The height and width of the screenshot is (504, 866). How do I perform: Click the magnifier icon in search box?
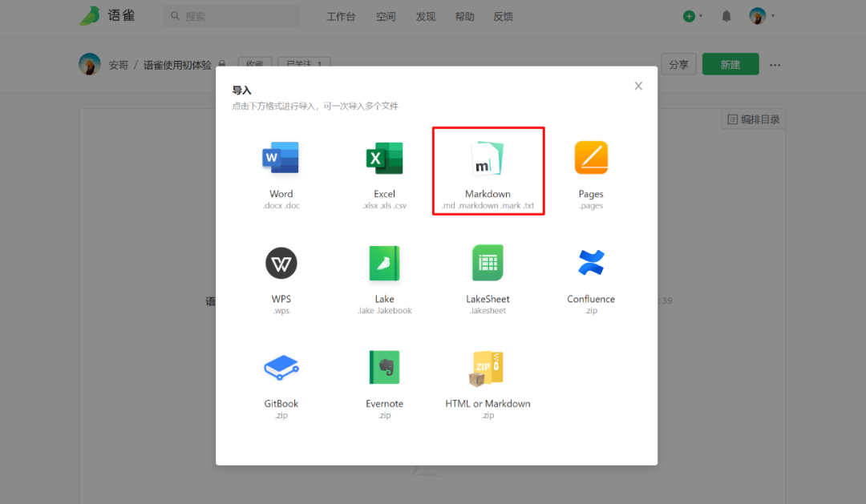(175, 16)
